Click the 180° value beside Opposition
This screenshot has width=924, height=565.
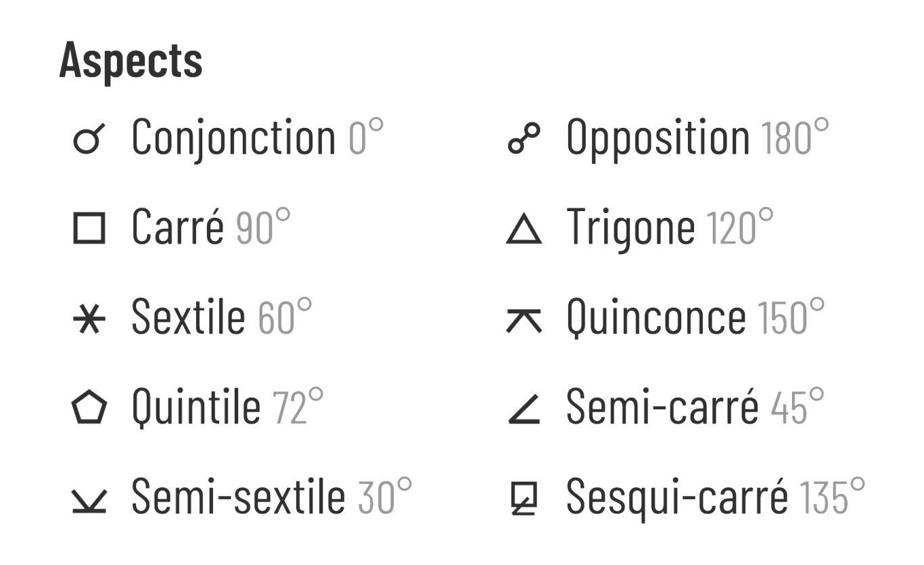pyautogui.click(x=795, y=137)
